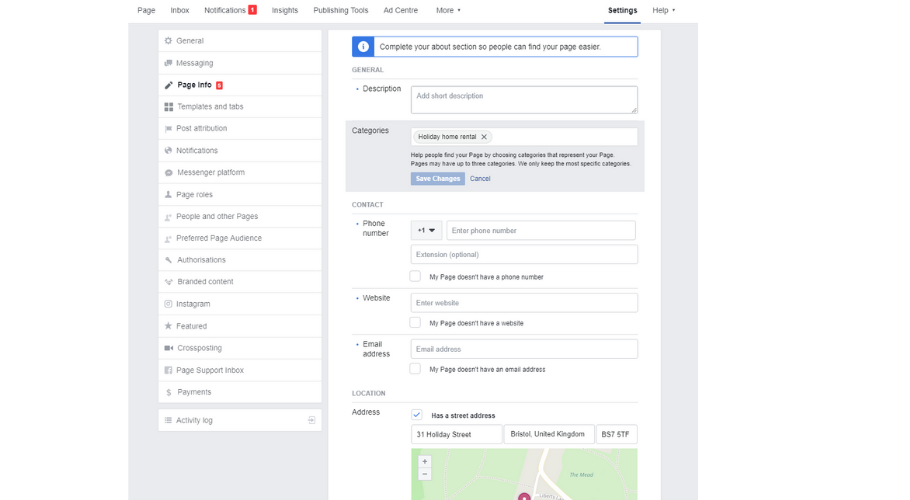Click the Description text area
Image resolution: width=910 pixels, height=500 pixels.
click(524, 100)
